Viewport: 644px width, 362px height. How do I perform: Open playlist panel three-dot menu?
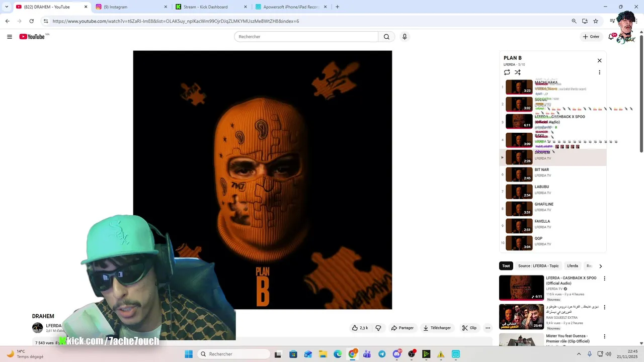pos(599,72)
